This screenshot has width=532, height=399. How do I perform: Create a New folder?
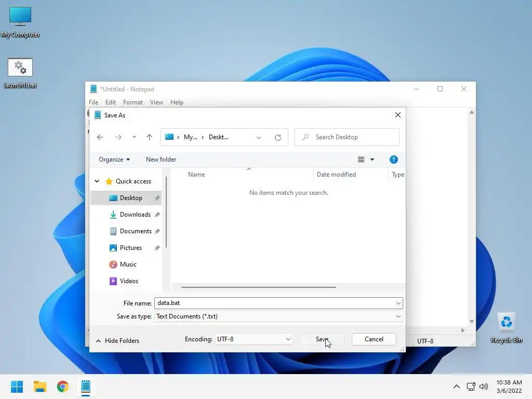coord(161,159)
